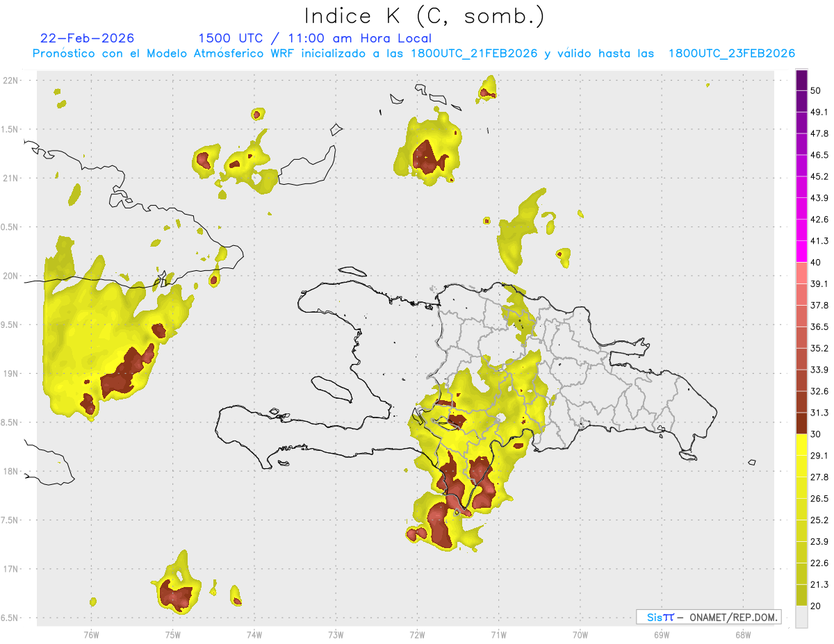This screenshot has width=834, height=644.
Task: Click the color scale value 23.9
Action: point(819,543)
